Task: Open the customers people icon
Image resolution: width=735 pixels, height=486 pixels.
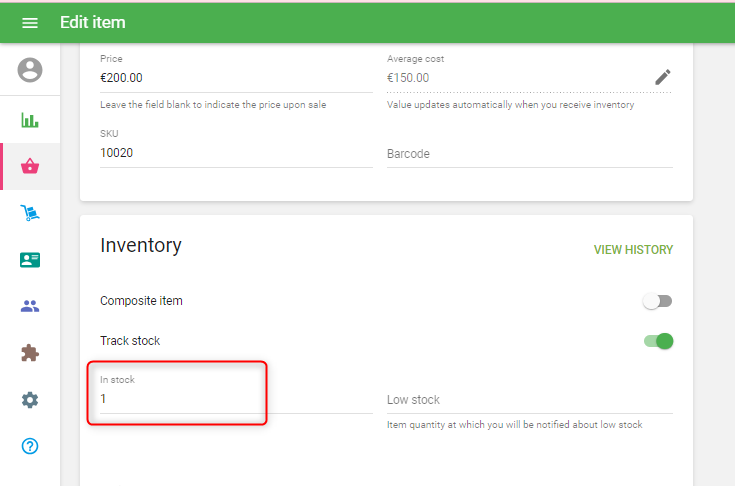Action: (30, 306)
